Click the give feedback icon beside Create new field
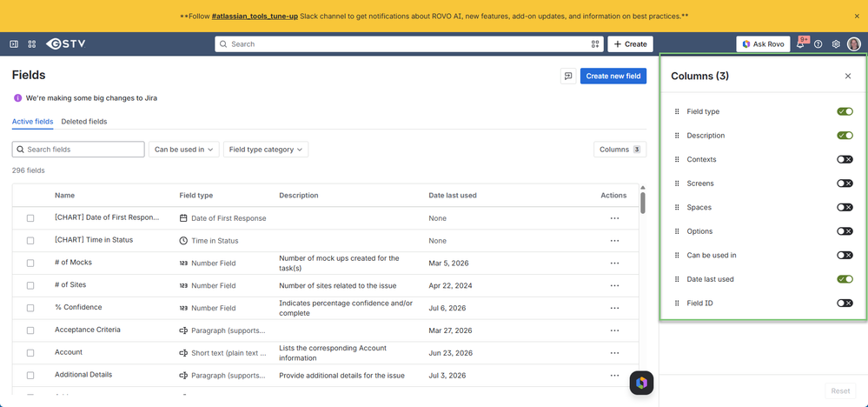This screenshot has width=868, height=407. (568, 77)
